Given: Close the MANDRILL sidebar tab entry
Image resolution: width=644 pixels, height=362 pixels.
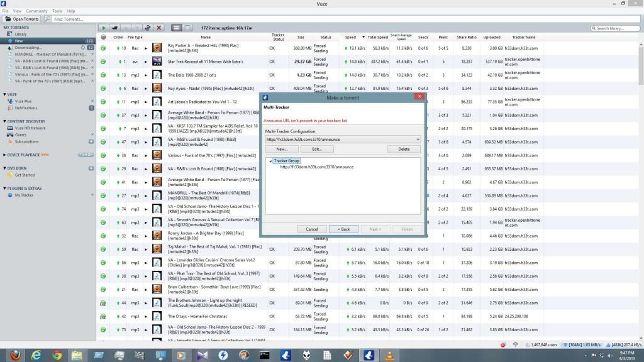Looking at the screenshot, I should click(92, 54).
